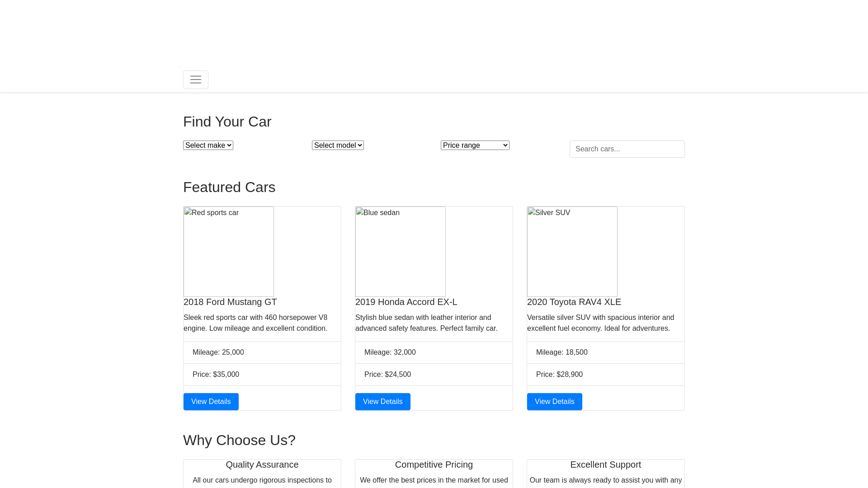Click the Competitive Pricing card heading
868x488 pixels.
point(434,465)
